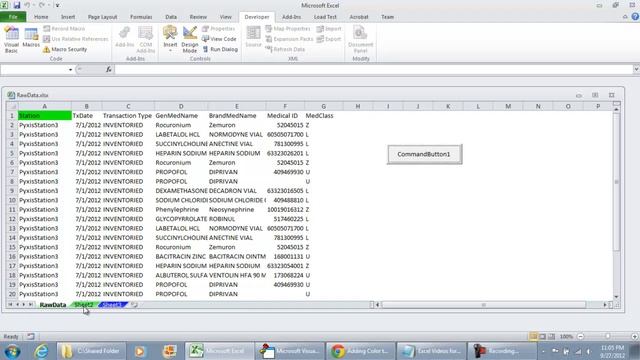
Task: Switch to Normal view in status bar
Action: pyautogui.click(x=533, y=337)
